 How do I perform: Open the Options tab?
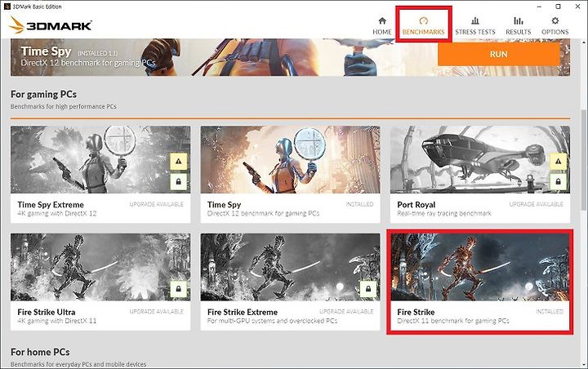[x=555, y=26]
